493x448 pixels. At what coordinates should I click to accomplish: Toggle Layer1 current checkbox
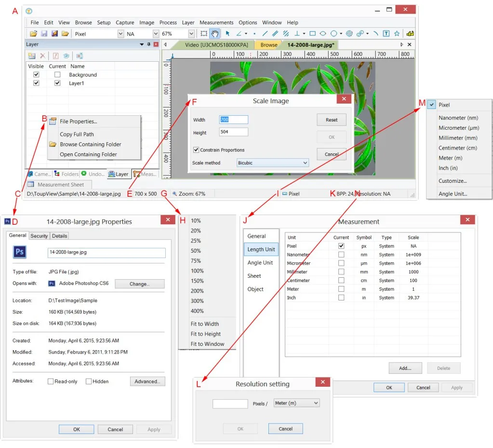[x=57, y=83]
